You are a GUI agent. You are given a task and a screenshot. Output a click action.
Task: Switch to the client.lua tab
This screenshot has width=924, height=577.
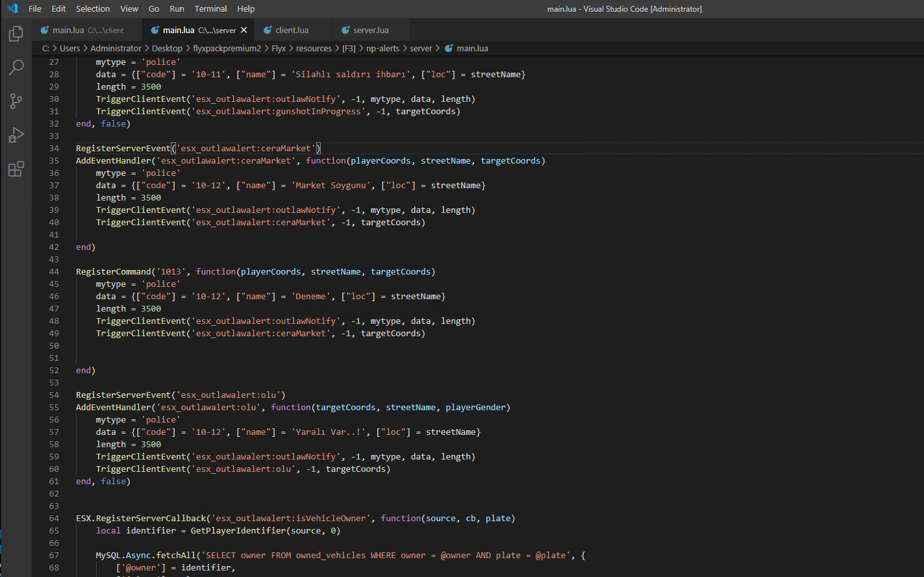click(x=292, y=30)
